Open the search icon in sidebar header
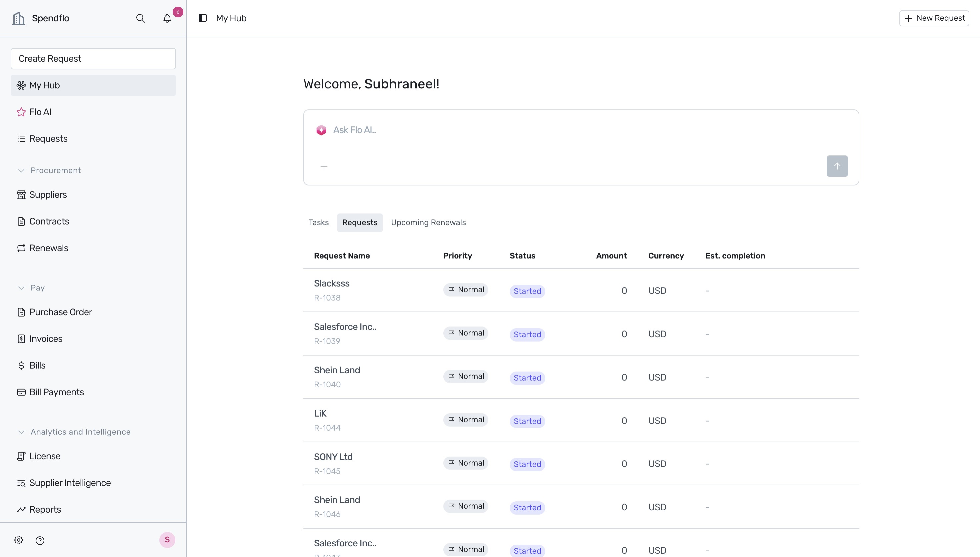Viewport: 980px width, 557px height. point(140,18)
